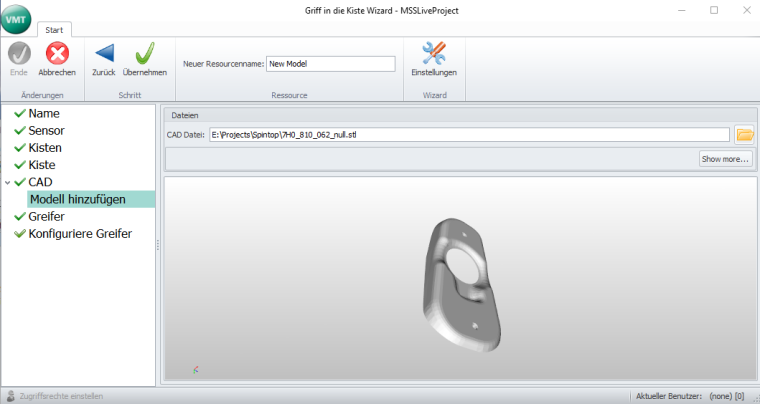Go back with the Zurück arrow
The width and height of the screenshot is (760, 404).
coord(104,54)
